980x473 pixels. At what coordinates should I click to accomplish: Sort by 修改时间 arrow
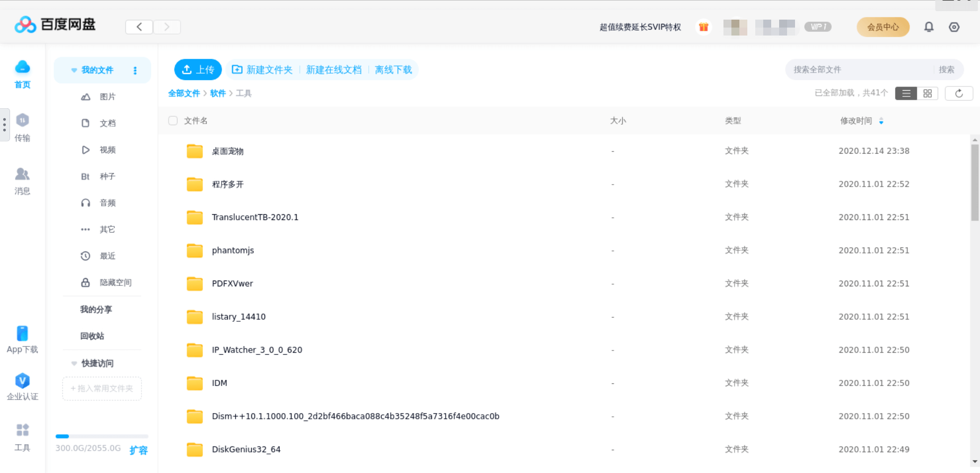tap(881, 121)
